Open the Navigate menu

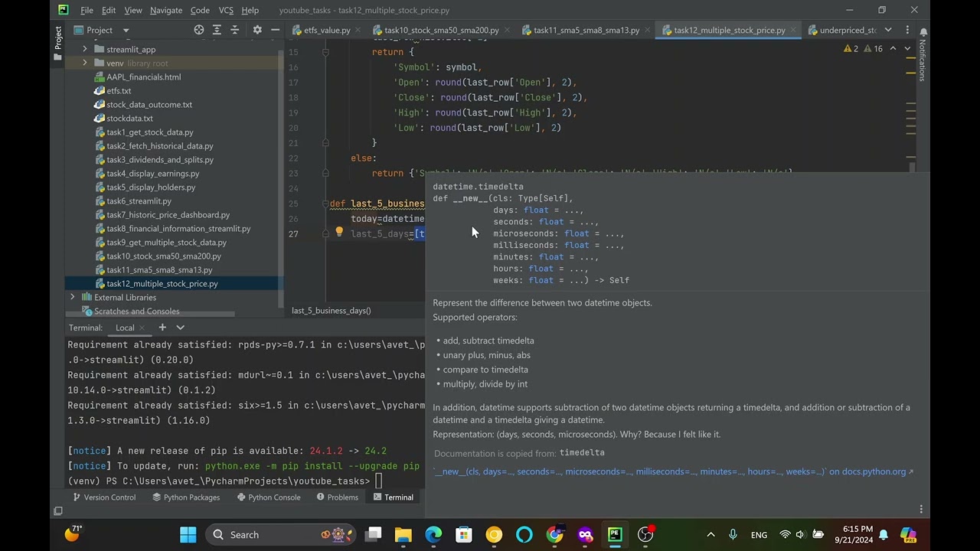[166, 10]
